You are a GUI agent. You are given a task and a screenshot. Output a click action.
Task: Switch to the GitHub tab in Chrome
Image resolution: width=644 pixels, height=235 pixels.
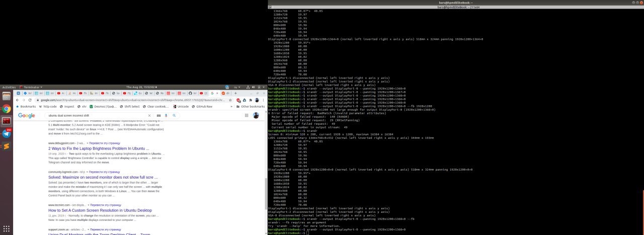pos(192,93)
